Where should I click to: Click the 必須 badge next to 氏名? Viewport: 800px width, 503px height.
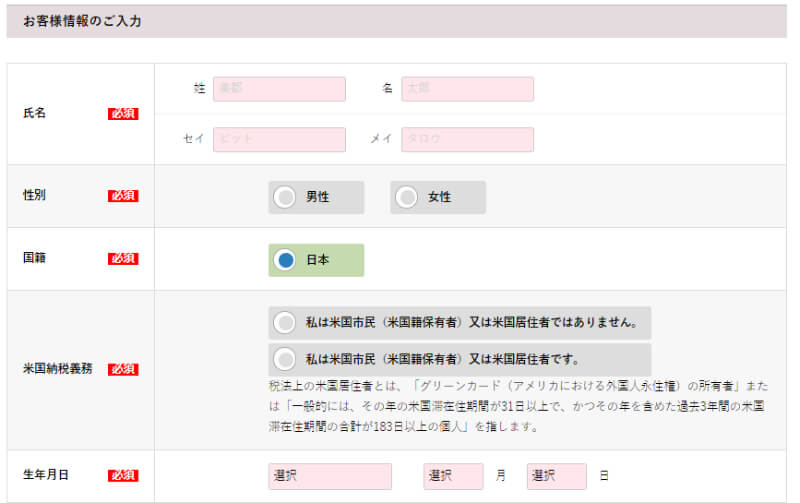click(x=123, y=114)
